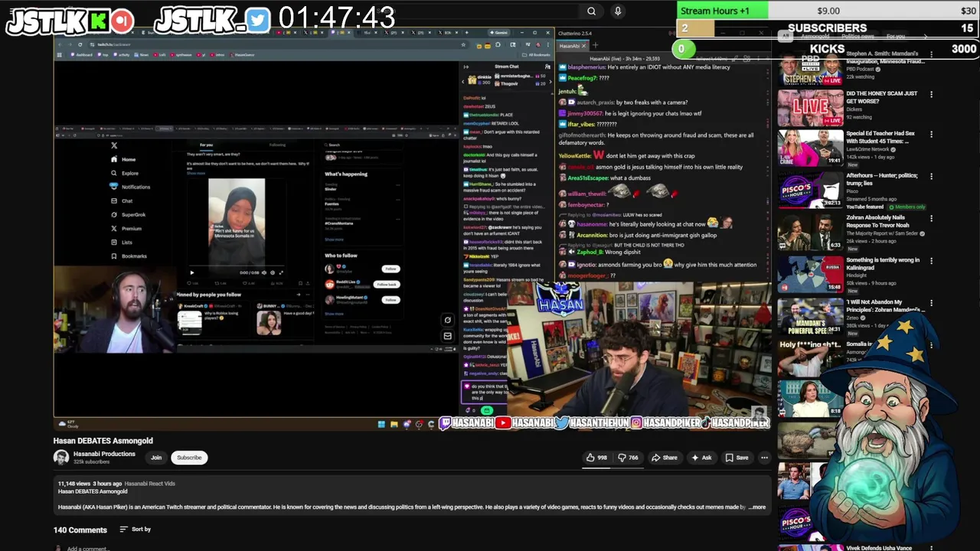The height and width of the screenshot is (551, 980).
Task: Click the YouTube search magnifier icon
Action: (x=591, y=11)
